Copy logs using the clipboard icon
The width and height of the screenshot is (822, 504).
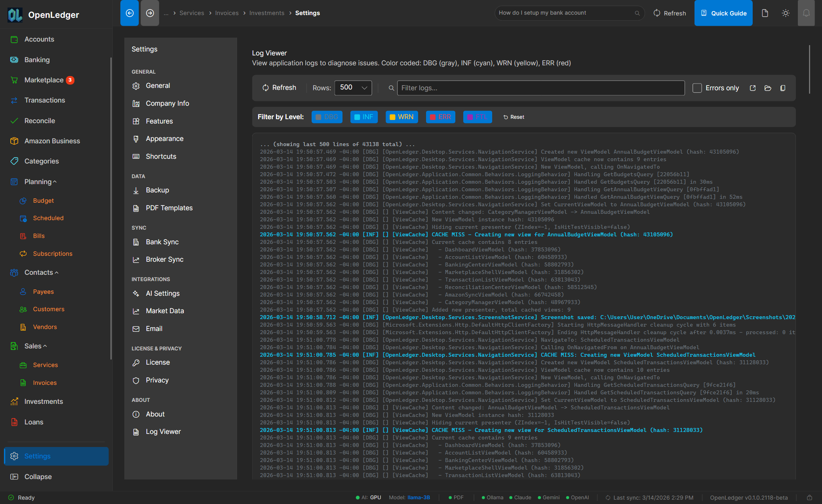783,88
